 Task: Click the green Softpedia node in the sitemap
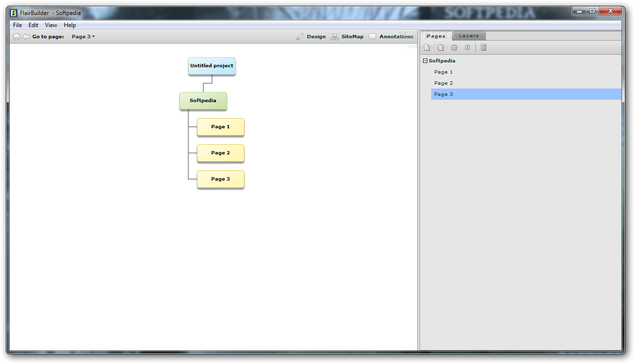click(x=203, y=101)
